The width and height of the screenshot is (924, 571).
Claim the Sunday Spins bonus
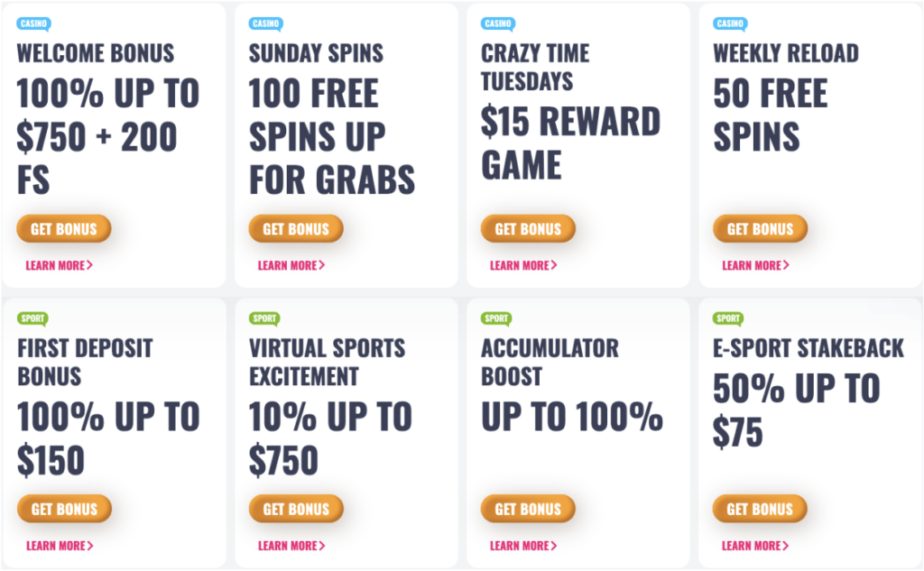[x=296, y=228]
